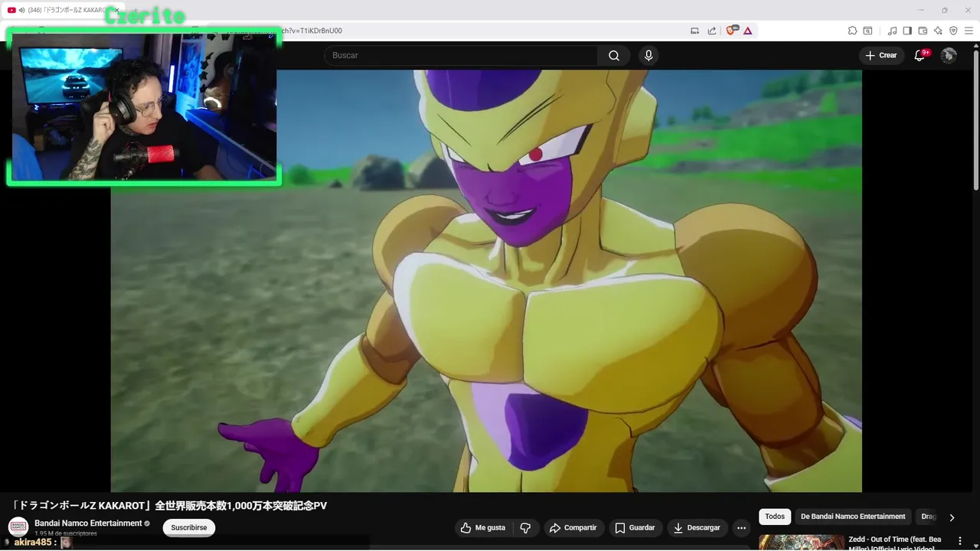Click the dislike thumbs-down button
Viewport: 980px width, 551px height.
(x=526, y=528)
